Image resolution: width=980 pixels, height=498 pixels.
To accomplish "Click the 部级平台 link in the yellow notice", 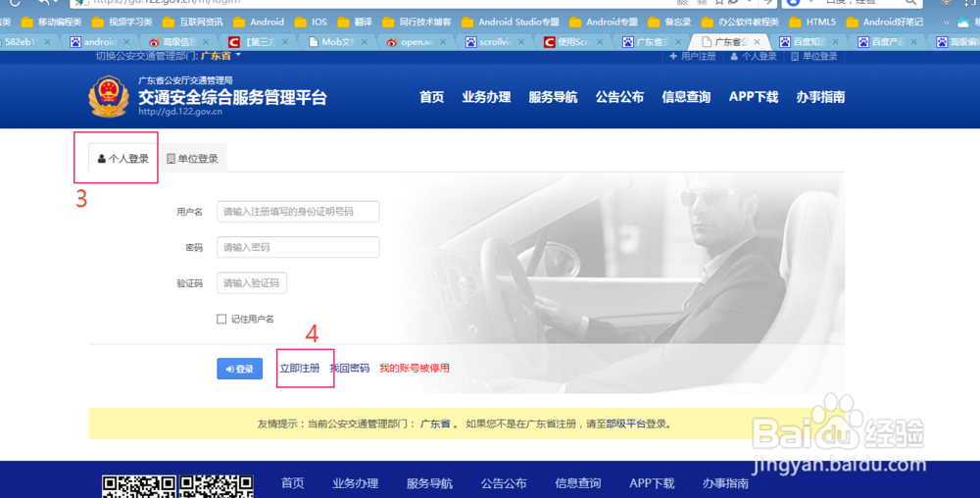I will tap(626, 423).
